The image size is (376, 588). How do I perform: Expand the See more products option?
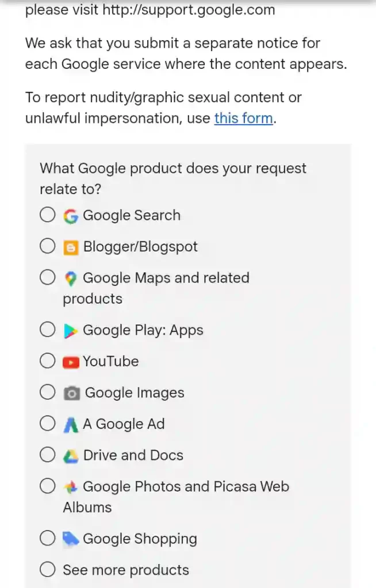coord(48,570)
